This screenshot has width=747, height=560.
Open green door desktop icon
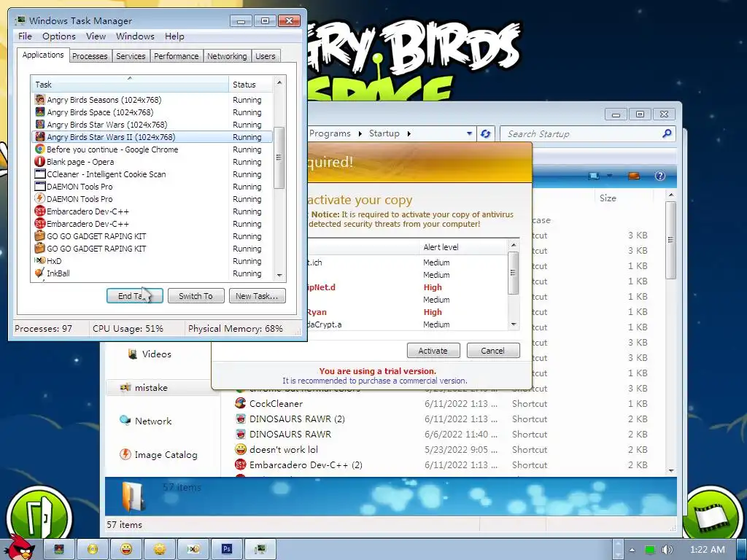39,516
